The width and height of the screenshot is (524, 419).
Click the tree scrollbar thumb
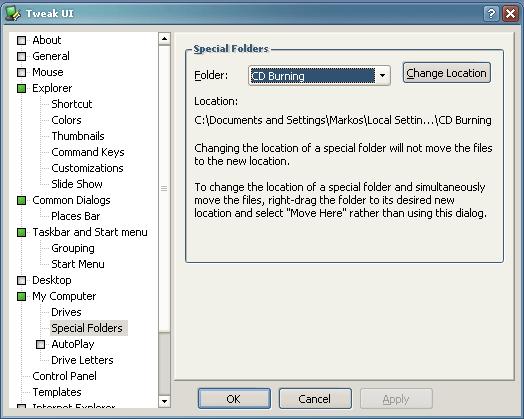click(x=164, y=189)
